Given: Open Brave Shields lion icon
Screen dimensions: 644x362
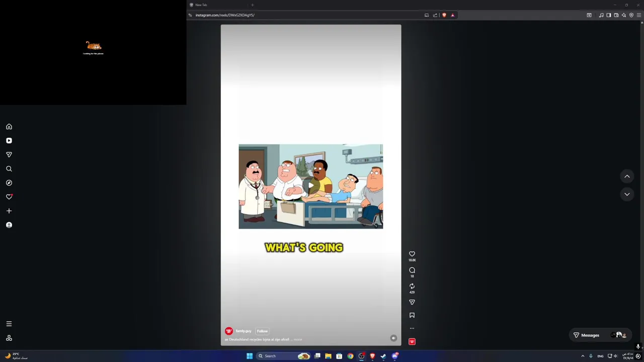Looking at the screenshot, I should click(x=444, y=15).
